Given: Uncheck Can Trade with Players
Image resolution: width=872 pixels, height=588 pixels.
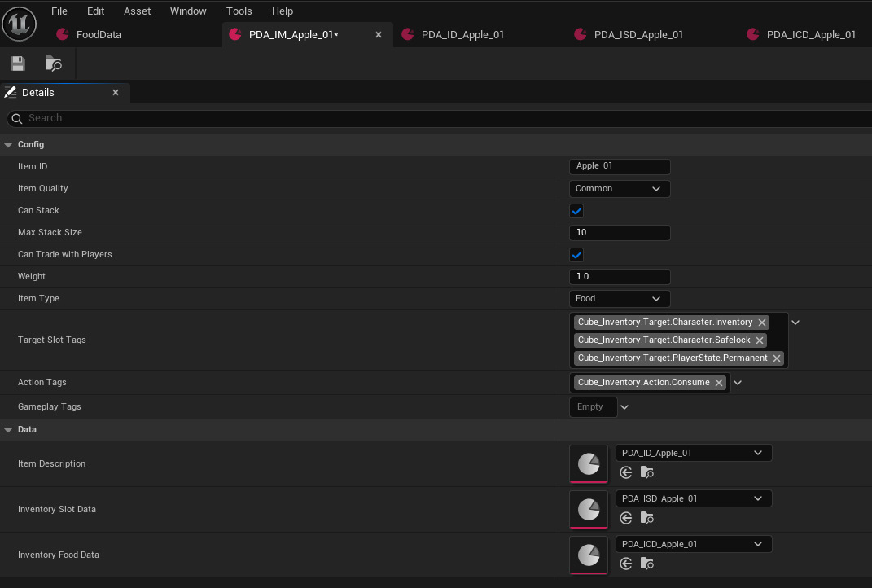Looking at the screenshot, I should pyautogui.click(x=576, y=255).
